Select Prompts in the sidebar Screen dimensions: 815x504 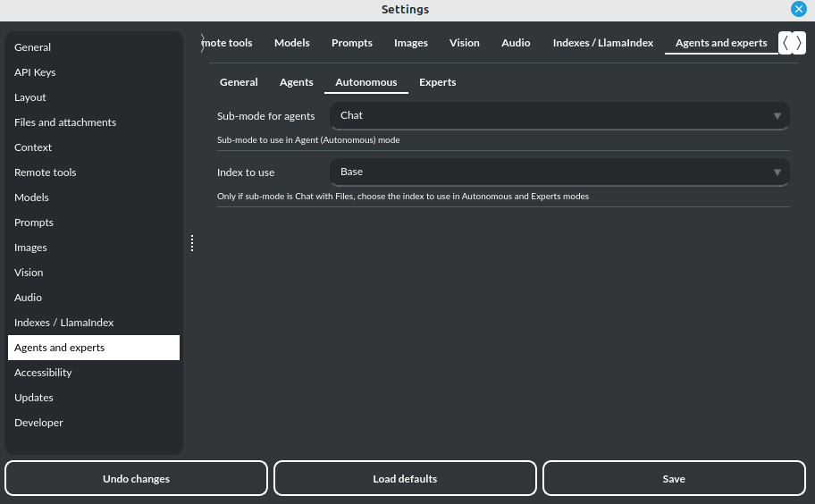94,223
